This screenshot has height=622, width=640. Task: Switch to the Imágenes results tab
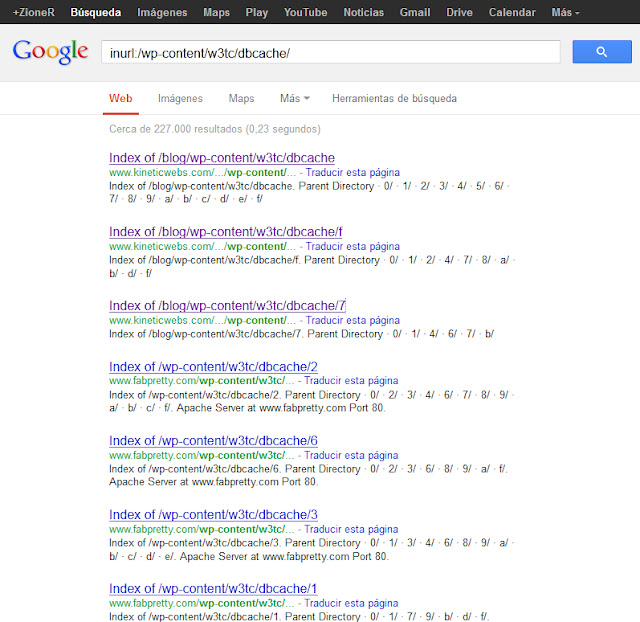click(180, 98)
